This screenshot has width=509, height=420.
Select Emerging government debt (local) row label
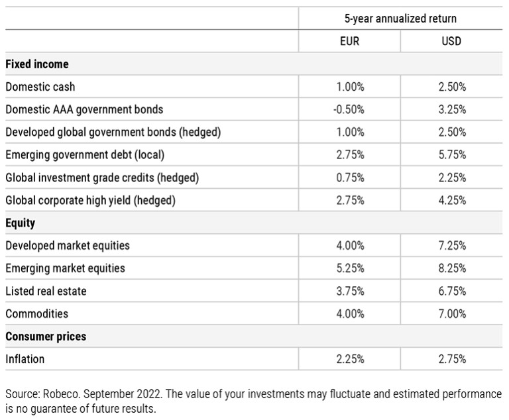(x=85, y=155)
